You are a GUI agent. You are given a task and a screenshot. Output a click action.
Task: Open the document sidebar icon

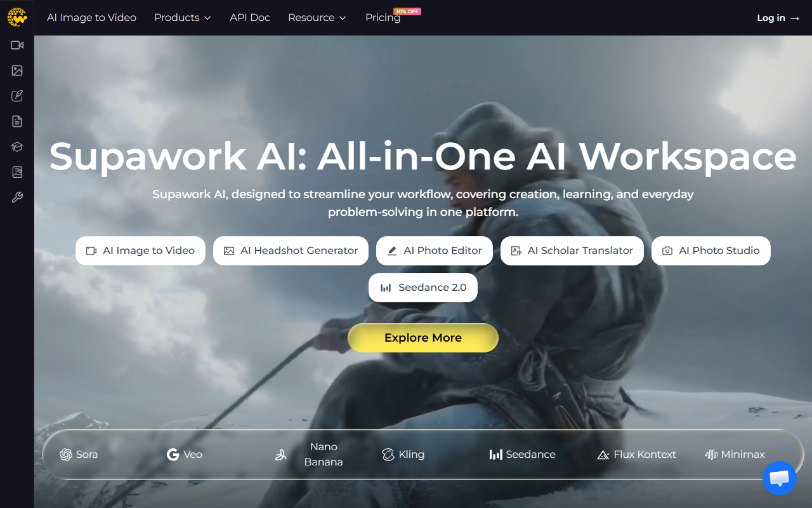click(17, 121)
